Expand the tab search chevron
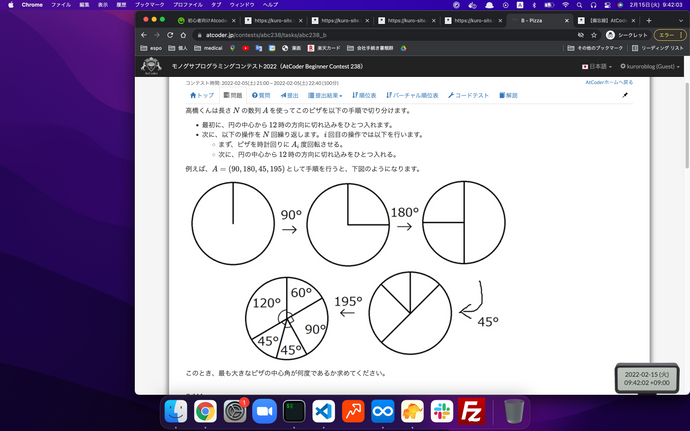The height and width of the screenshot is (431, 690). (x=681, y=20)
